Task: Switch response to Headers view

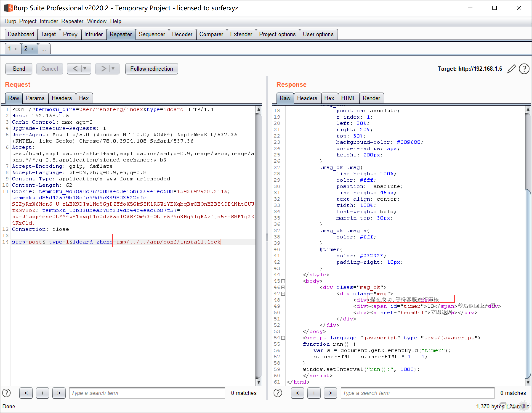Action: tap(307, 98)
